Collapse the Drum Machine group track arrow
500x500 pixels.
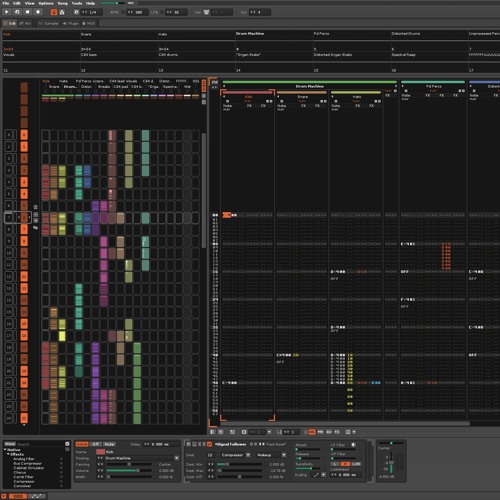[x=224, y=86]
